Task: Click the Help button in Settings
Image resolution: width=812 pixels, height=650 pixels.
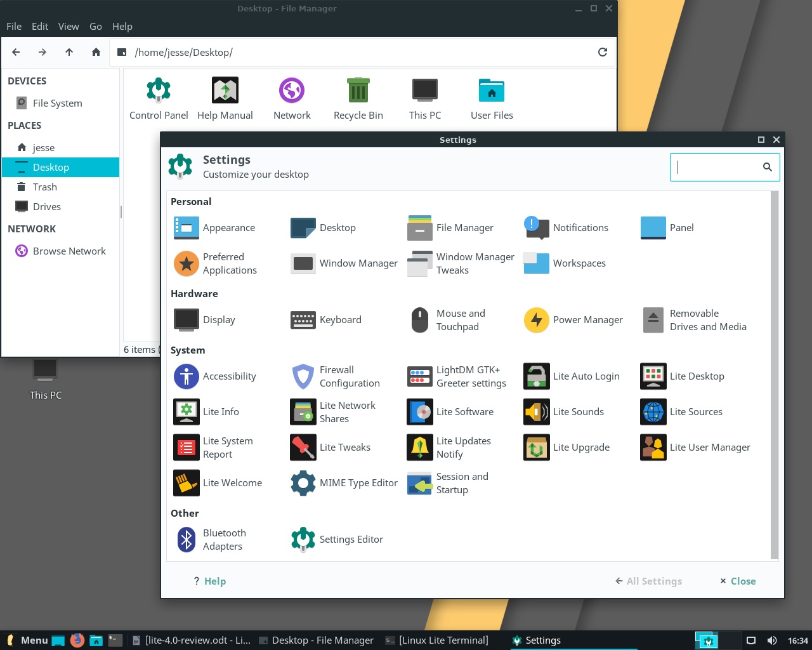Action: (x=210, y=581)
